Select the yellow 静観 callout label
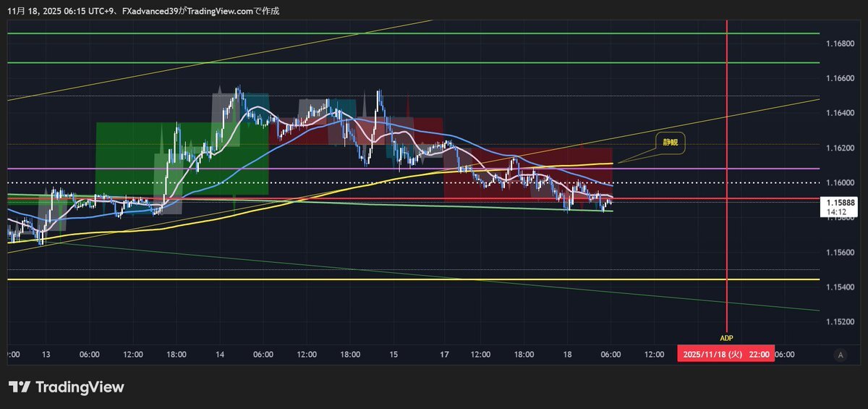The image size is (868, 409). 670,143
